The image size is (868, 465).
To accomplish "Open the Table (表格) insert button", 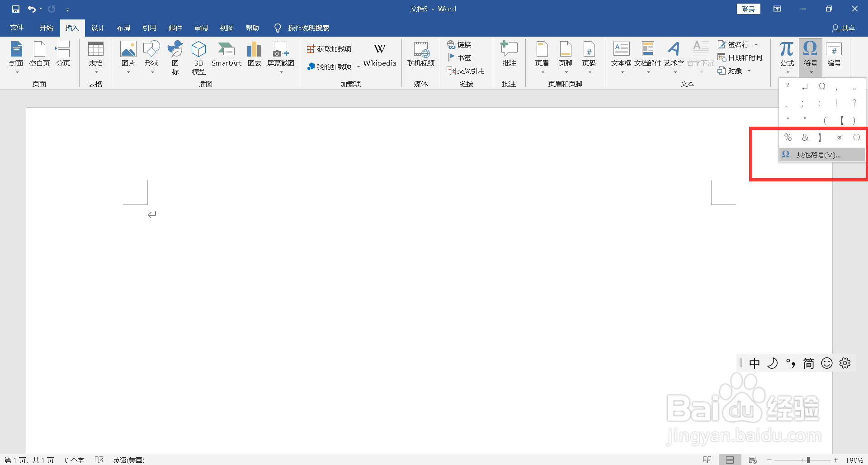I will pos(95,57).
